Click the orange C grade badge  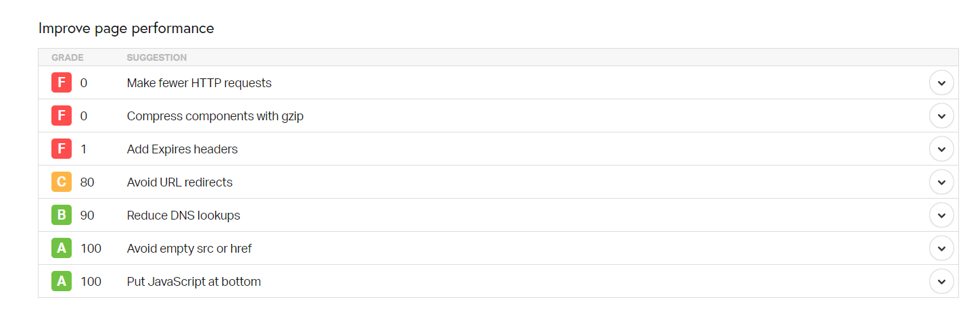click(62, 182)
